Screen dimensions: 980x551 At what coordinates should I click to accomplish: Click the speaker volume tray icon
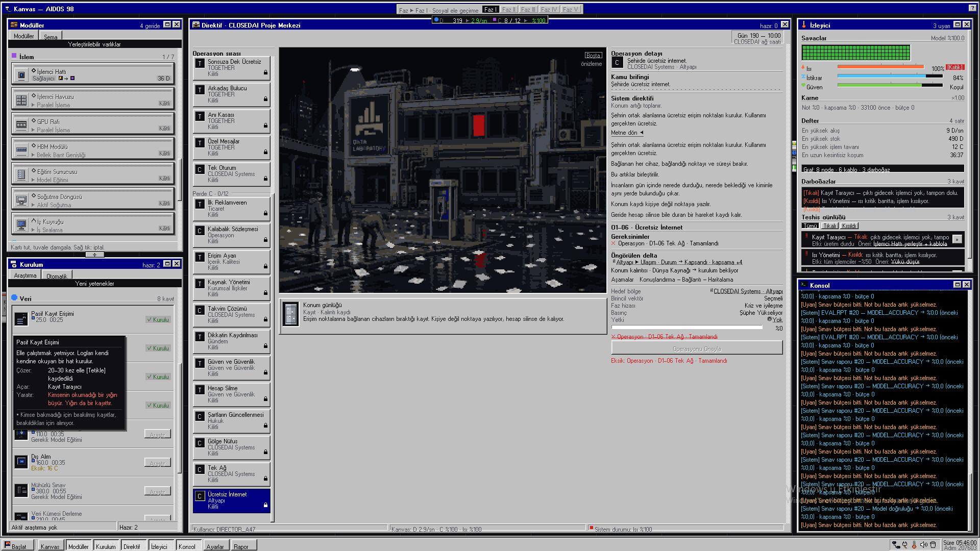(923, 545)
